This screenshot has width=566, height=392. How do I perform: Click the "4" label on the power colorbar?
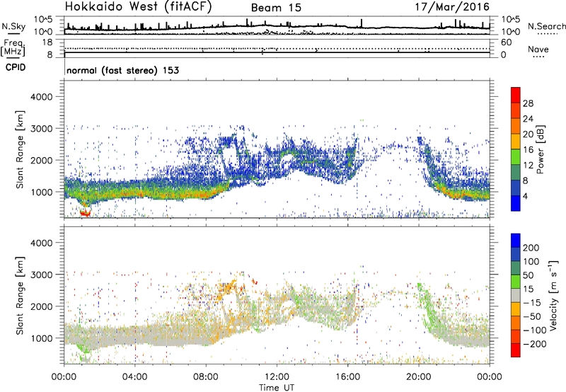525,196
